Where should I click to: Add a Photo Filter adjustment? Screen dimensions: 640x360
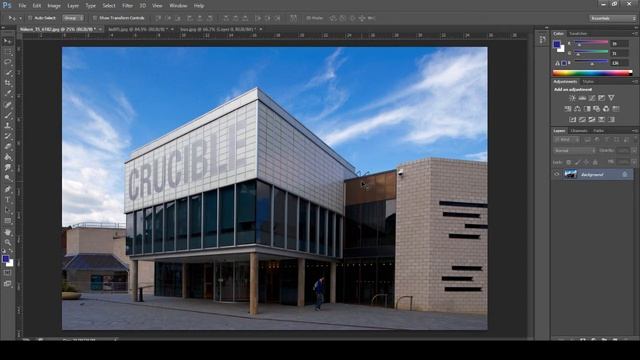(596, 109)
